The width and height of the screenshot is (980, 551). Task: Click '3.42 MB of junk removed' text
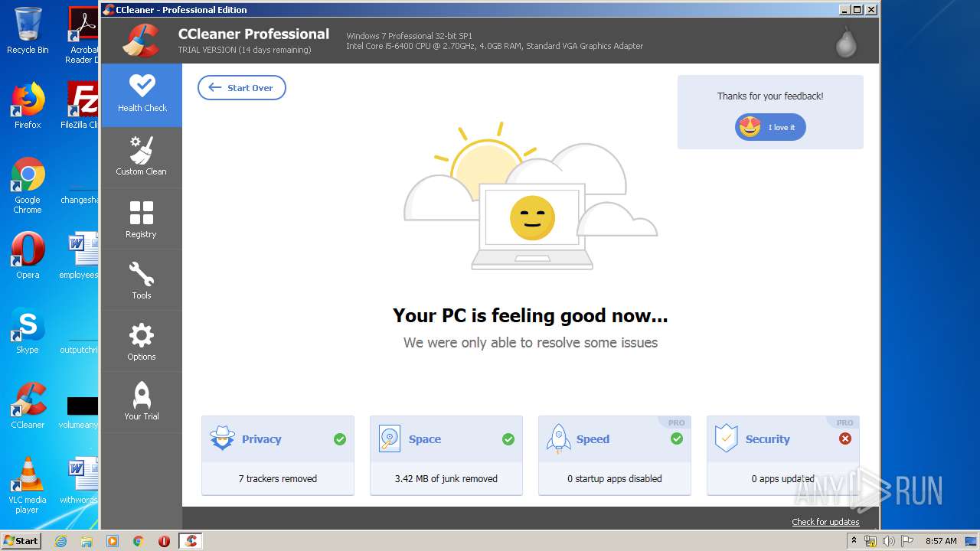point(446,479)
